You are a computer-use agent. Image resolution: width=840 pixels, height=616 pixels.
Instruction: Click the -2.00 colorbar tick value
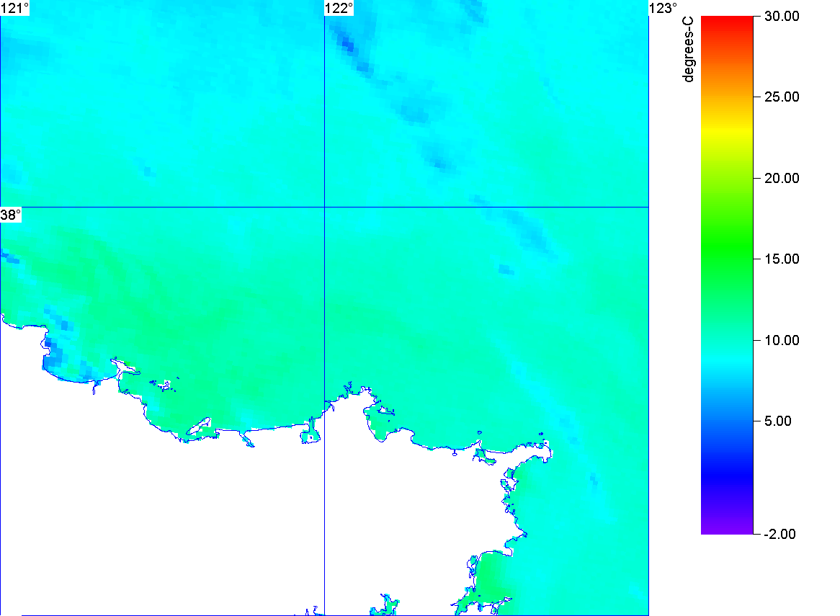pyautogui.click(x=780, y=534)
